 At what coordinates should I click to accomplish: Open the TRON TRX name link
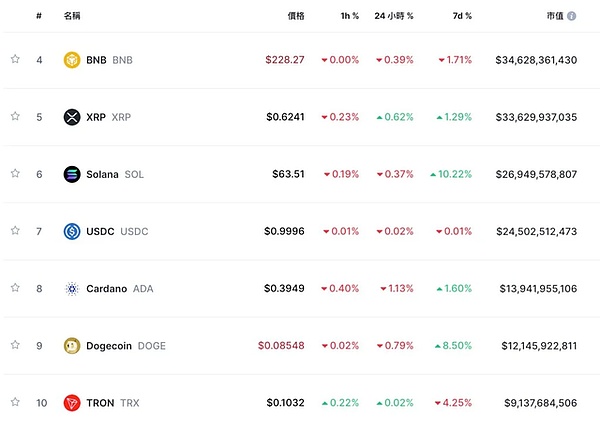click(113, 403)
